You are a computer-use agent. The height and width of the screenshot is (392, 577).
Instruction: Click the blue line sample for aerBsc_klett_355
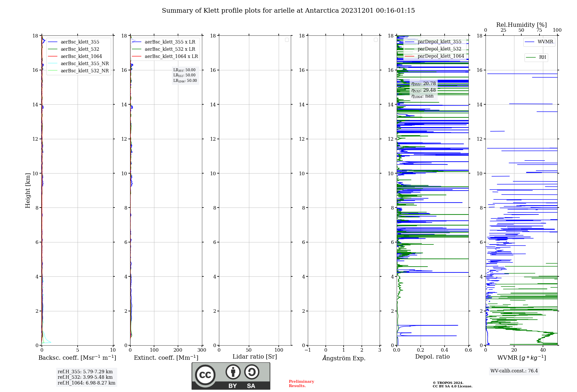tap(53, 42)
